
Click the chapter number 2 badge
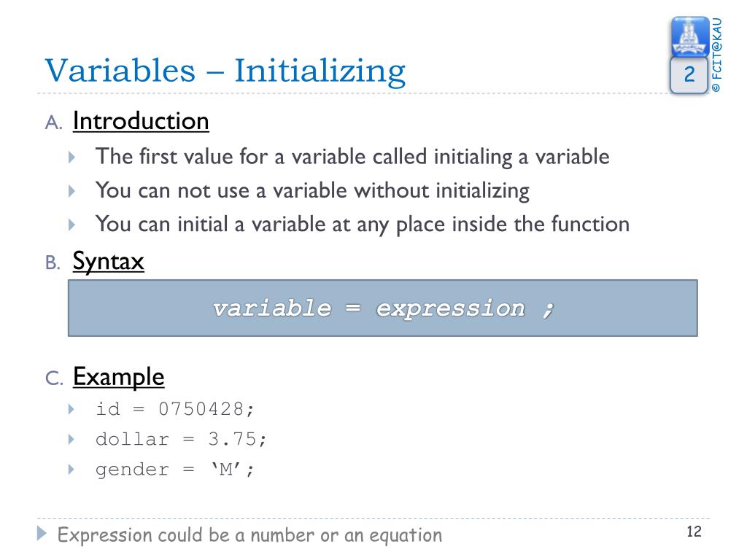tap(689, 76)
